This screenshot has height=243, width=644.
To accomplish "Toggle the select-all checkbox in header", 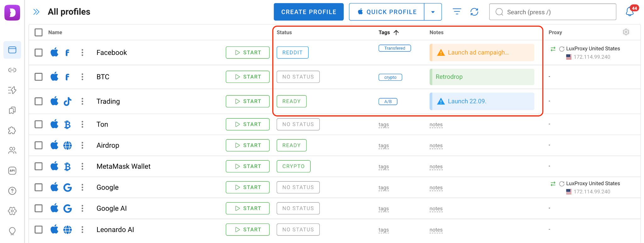I will click(x=39, y=32).
